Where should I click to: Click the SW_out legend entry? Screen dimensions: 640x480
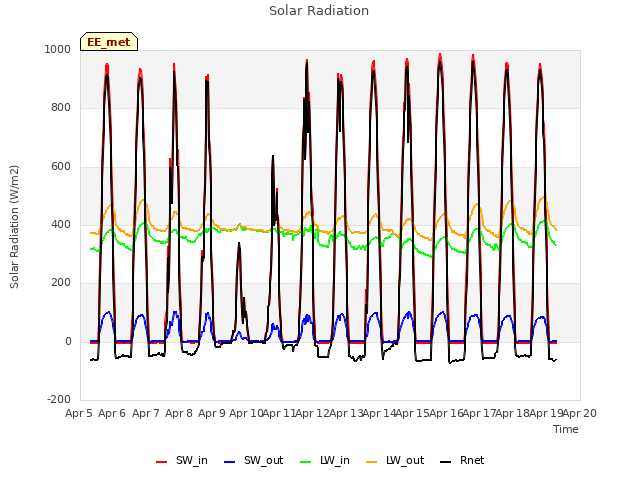pos(253,461)
